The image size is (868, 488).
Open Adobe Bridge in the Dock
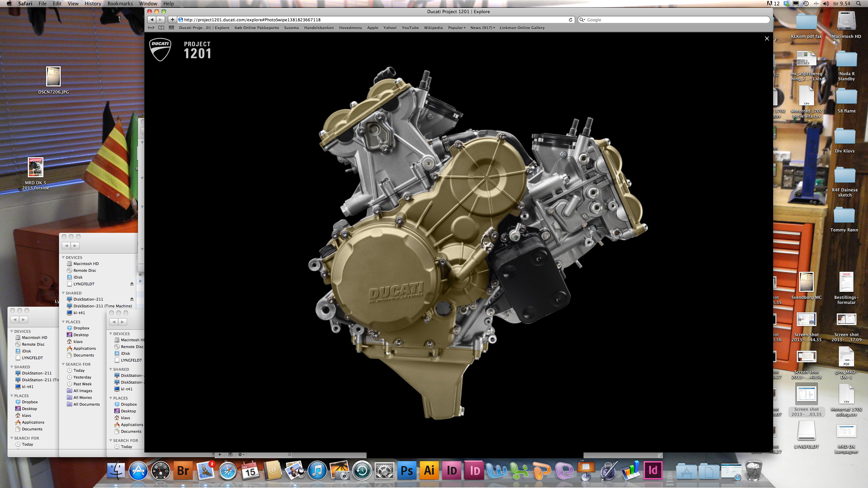(183, 470)
